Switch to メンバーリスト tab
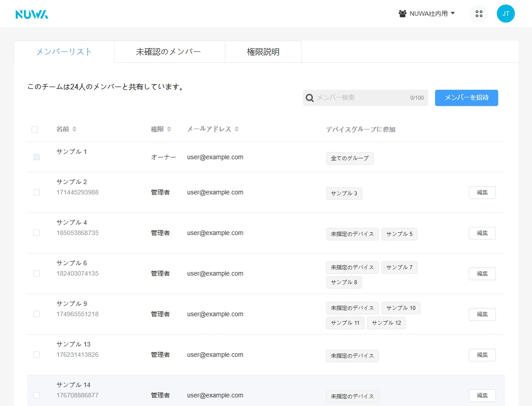Image resolution: width=532 pixels, height=406 pixels. click(x=64, y=51)
